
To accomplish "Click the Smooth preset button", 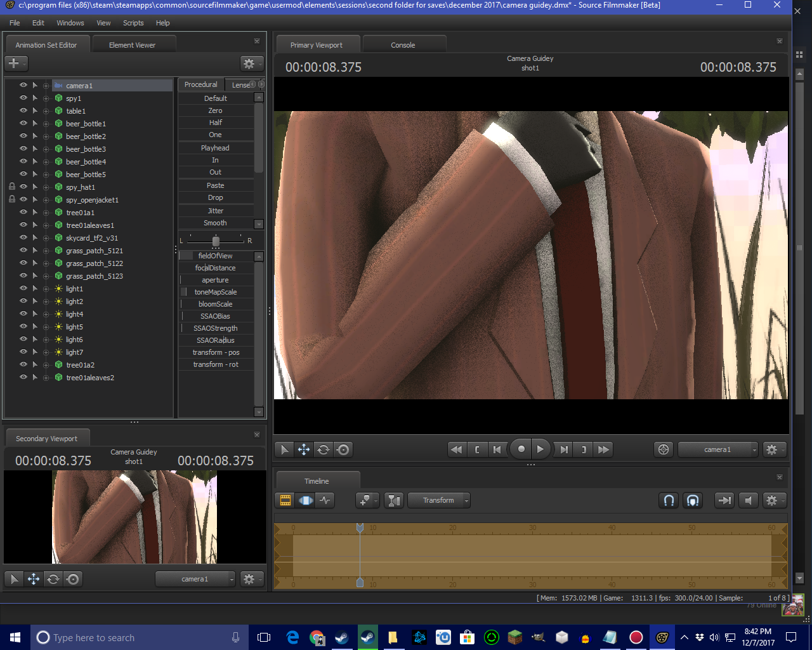I will point(216,223).
